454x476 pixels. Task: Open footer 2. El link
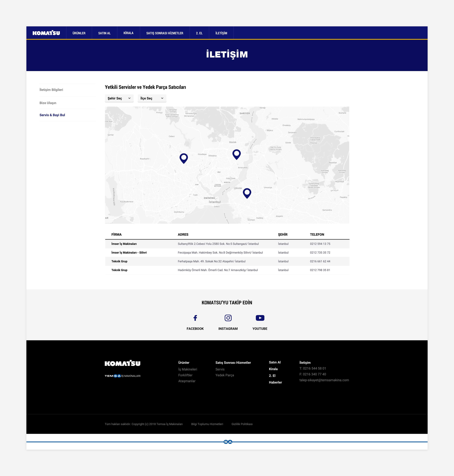[x=272, y=375]
